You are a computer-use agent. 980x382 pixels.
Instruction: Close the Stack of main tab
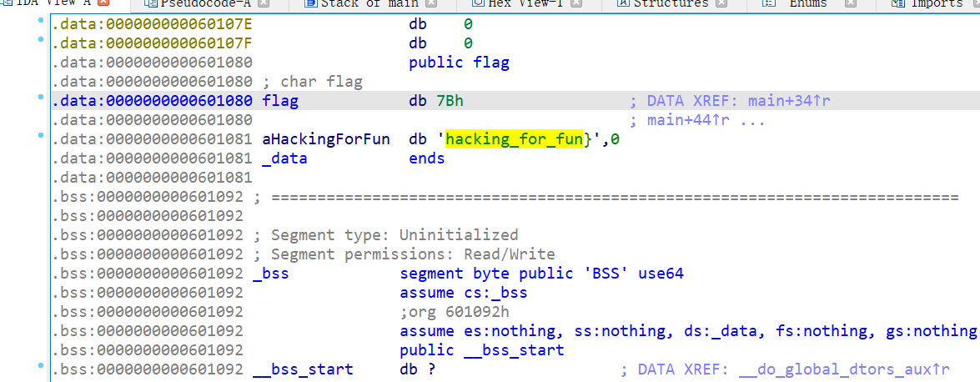click(433, 3)
